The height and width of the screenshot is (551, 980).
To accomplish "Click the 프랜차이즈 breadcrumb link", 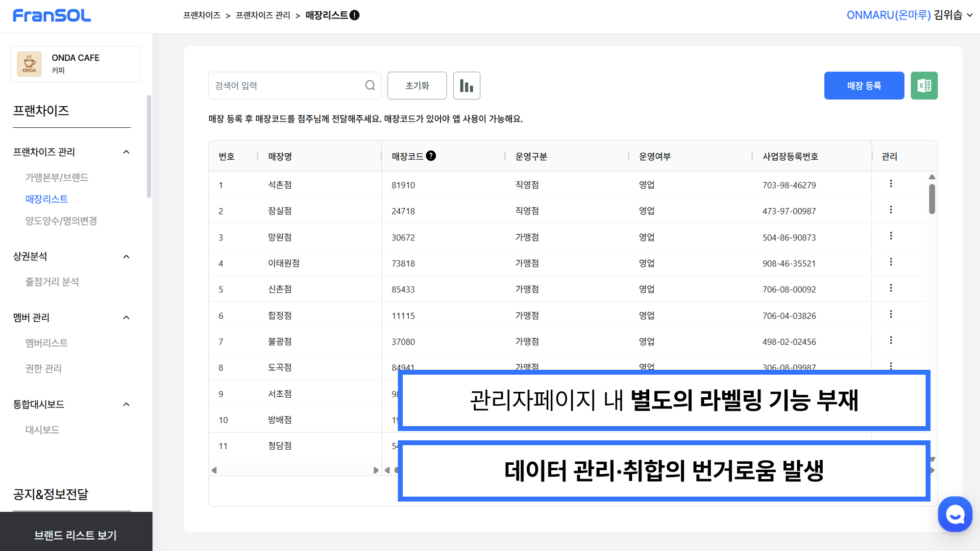I will pyautogui.click(x=202, y=15).
